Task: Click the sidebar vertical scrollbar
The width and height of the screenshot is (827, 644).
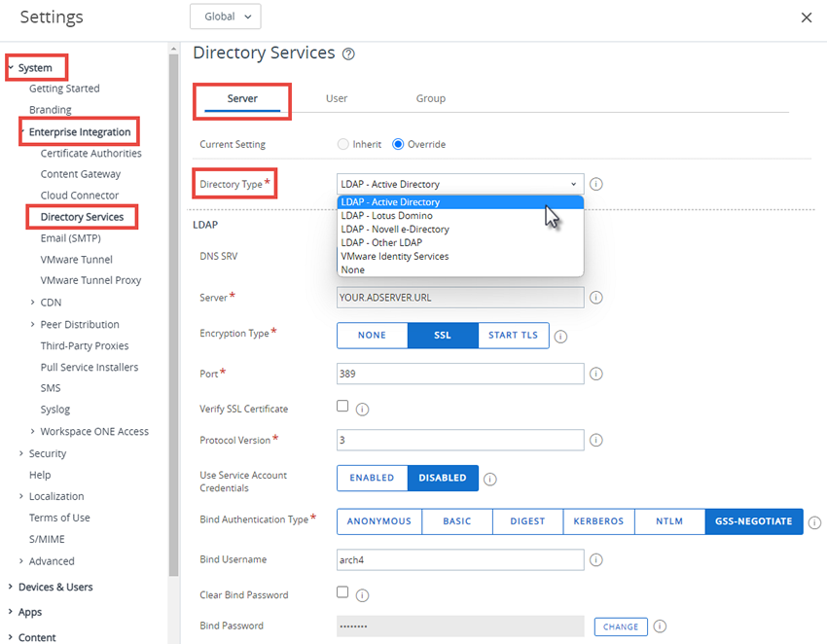Action: click(173, 314)
